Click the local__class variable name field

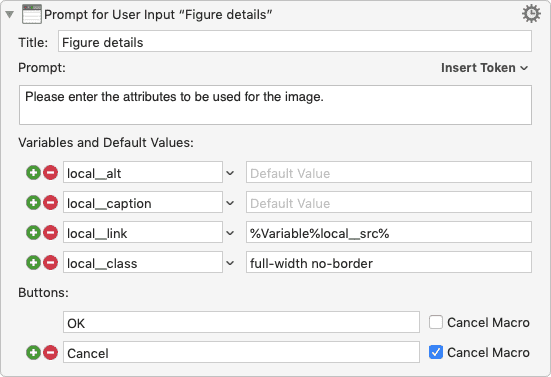coord(143,262)
